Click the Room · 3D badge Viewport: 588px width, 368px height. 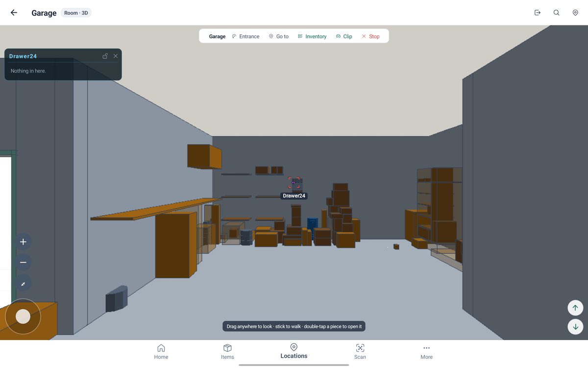(76, 13)
